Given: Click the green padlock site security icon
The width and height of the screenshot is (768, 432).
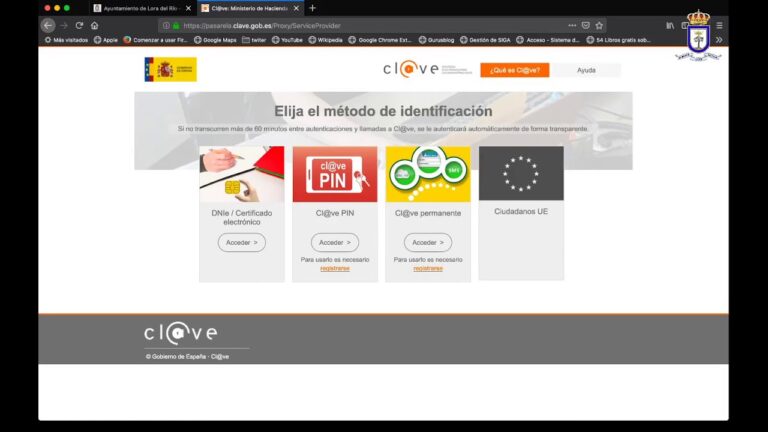Looking at the screenshot, I should coord(176,25).
